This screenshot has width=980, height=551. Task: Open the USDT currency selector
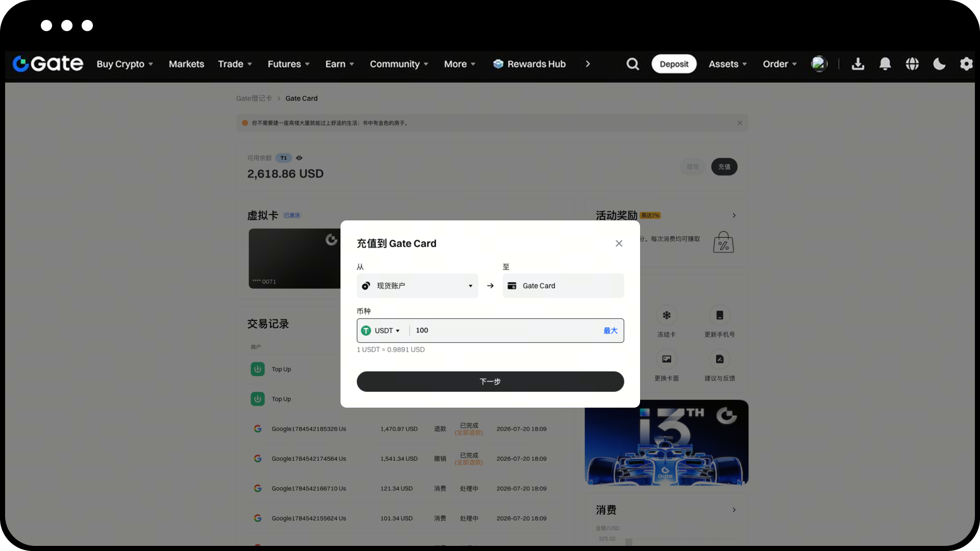point(381,331)
